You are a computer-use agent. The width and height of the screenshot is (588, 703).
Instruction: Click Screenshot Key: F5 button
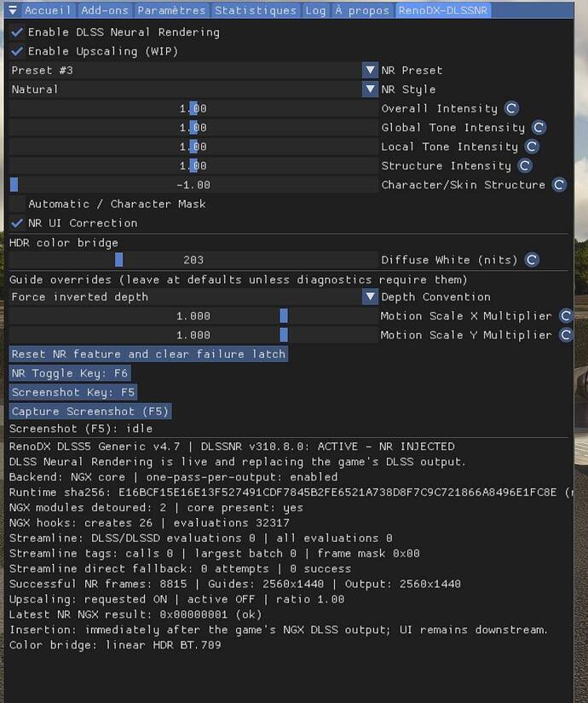[73, 392]
